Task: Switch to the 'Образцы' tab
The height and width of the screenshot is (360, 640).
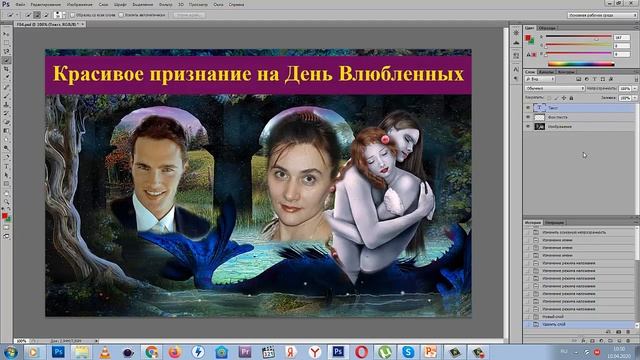Action: [547, 28]
